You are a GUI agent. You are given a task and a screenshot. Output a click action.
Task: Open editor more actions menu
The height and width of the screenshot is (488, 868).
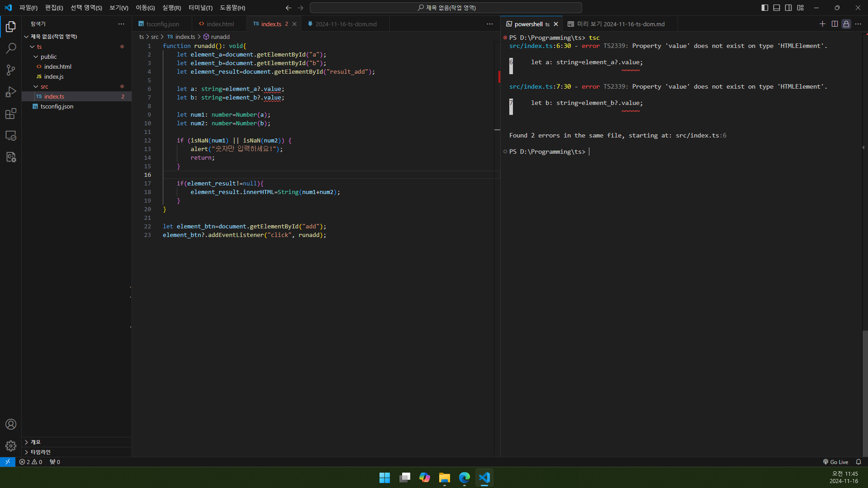[x=490, y=24]
